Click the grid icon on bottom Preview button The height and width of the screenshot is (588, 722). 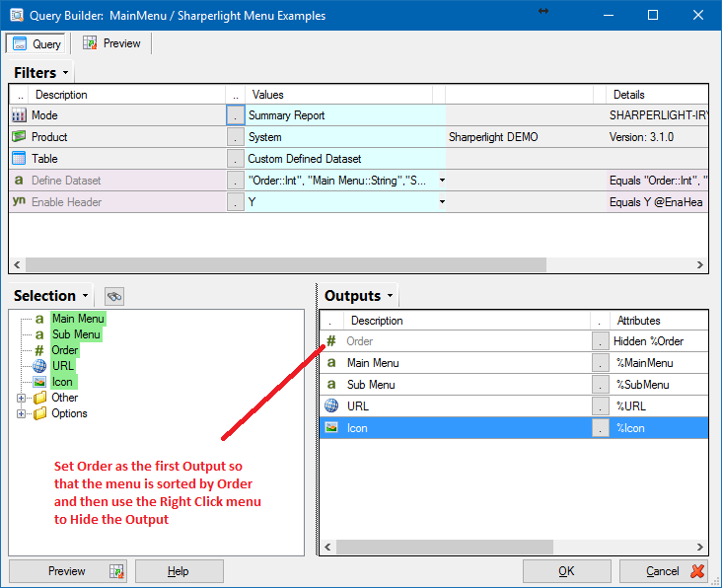(116, 571)
